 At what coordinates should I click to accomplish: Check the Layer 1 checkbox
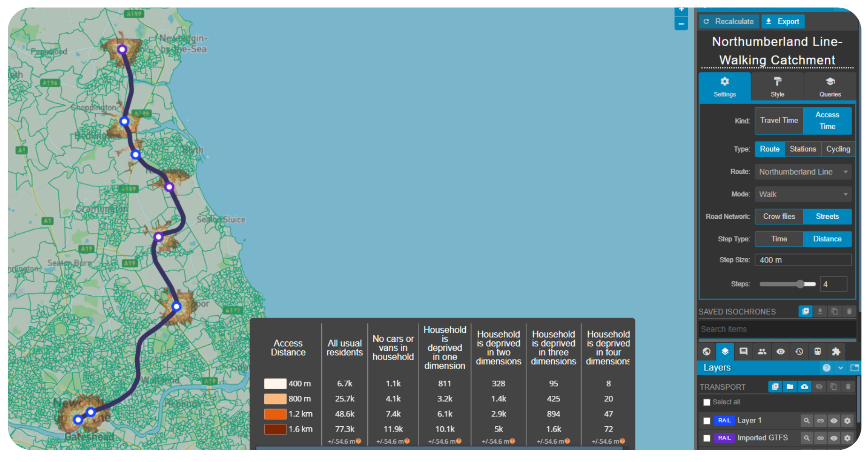pos(707,421)
